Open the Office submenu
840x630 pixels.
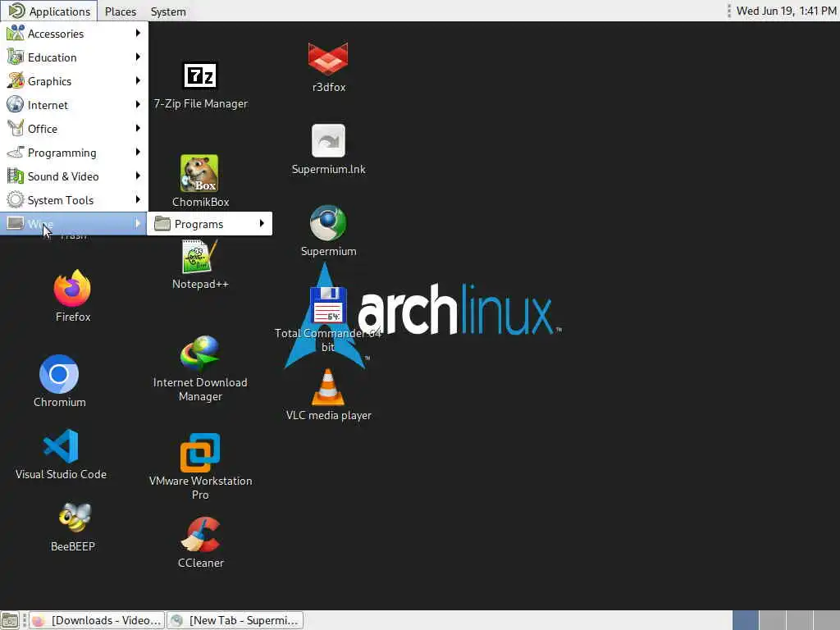point(74,129)
